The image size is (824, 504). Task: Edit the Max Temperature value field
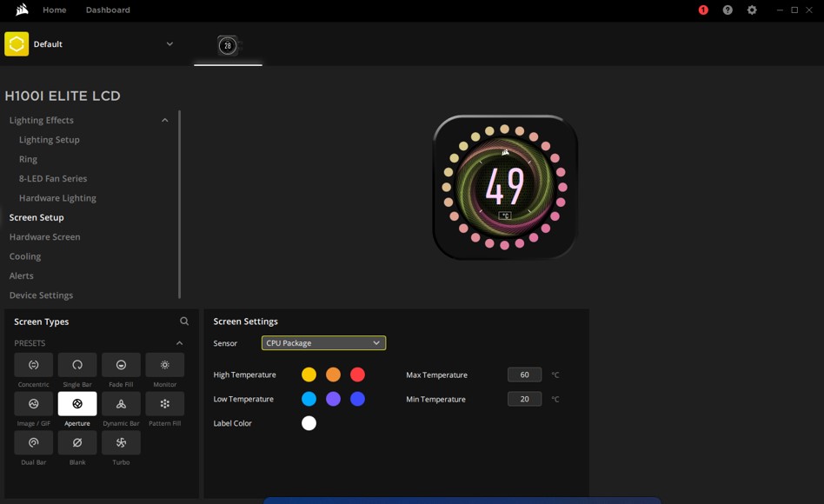pyautogui.click(x=524, y=375)
